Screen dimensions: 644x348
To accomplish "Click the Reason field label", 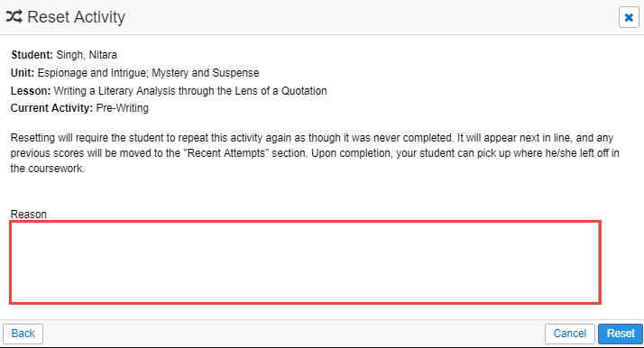I will [x=29, y=215].
